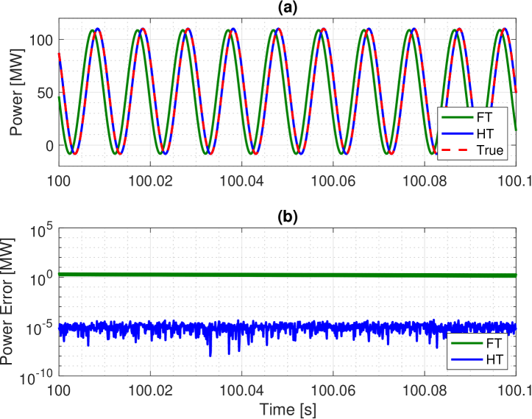532x419 pixels.
Task: Select the flat green FT error line in plot (b)
Action: coord(288,275)
